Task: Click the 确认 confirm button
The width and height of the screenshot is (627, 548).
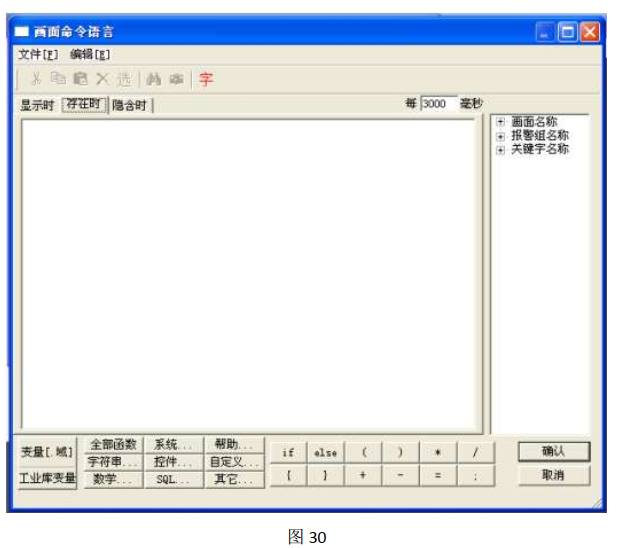Action: click(553, 452)
